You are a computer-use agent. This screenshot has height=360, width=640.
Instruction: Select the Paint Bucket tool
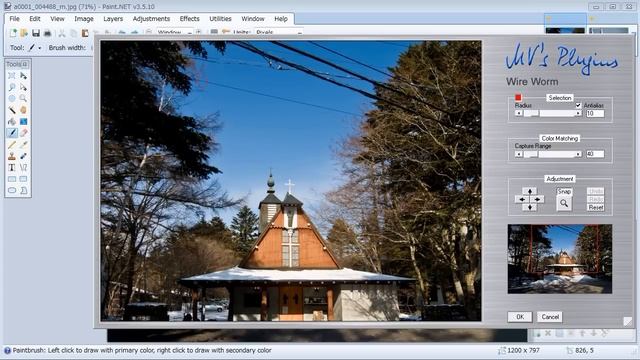point(12,121)
